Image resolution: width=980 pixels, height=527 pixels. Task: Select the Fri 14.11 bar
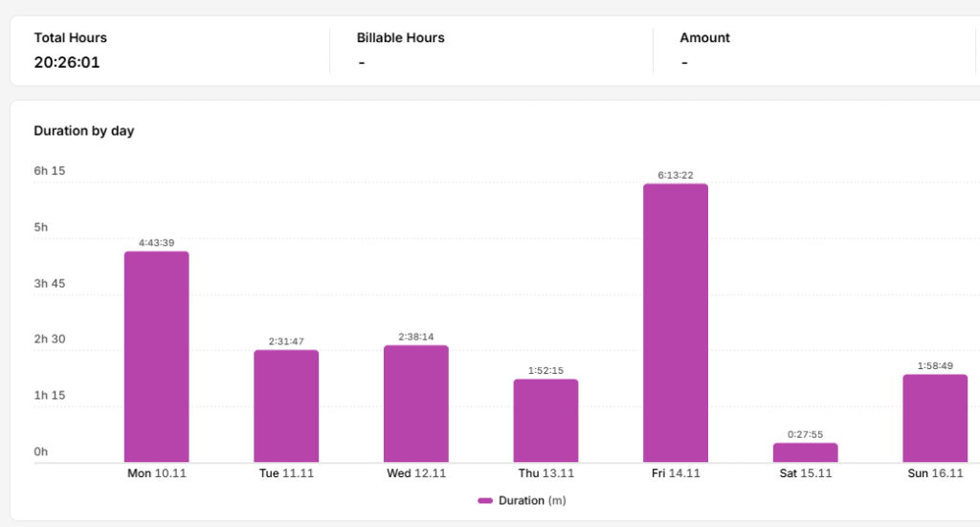[x=676, y=323]
